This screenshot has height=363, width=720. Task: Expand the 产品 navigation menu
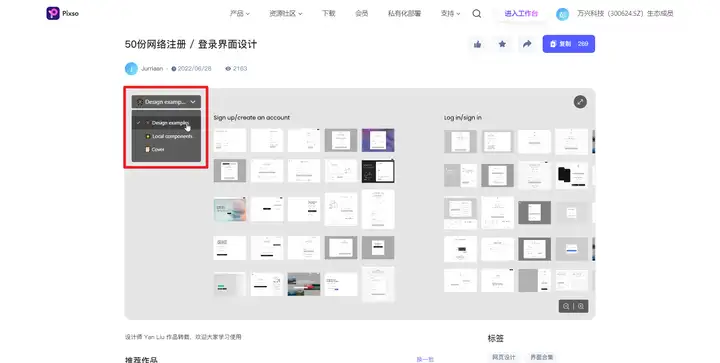tap(240, 14)
